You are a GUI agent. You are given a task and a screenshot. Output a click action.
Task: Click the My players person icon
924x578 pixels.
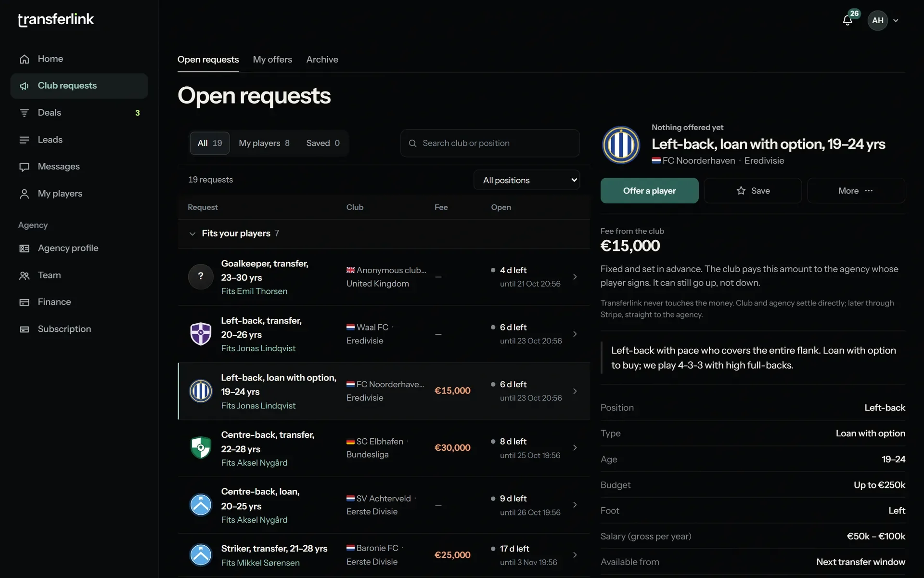click(x=24, y=194)
